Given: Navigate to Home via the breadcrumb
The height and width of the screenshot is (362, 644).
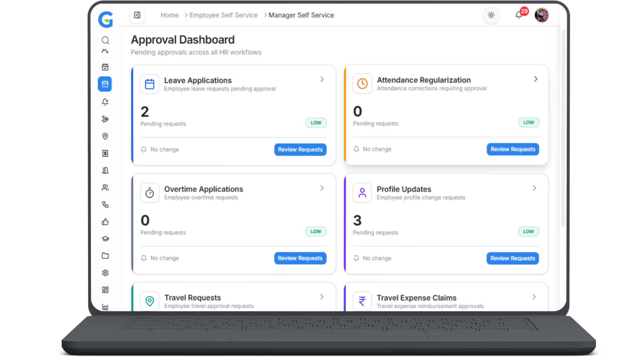Looking at the screenshot, I should coord(169,15).
